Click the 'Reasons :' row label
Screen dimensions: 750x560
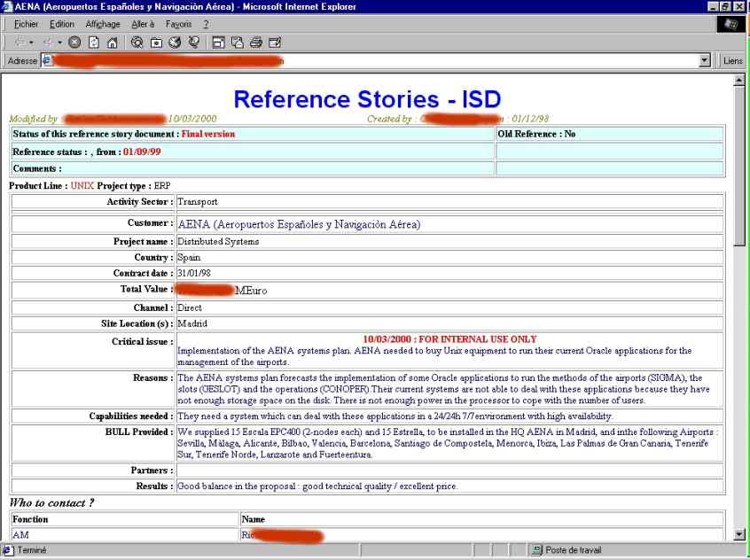pyautogui.click(x=153, y=377)
